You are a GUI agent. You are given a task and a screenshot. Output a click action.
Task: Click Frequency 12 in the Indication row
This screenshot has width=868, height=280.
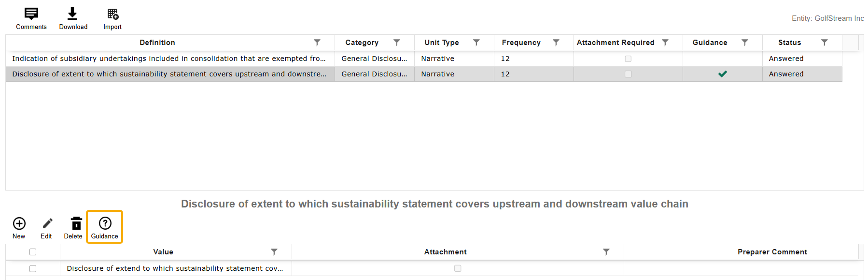534,59
